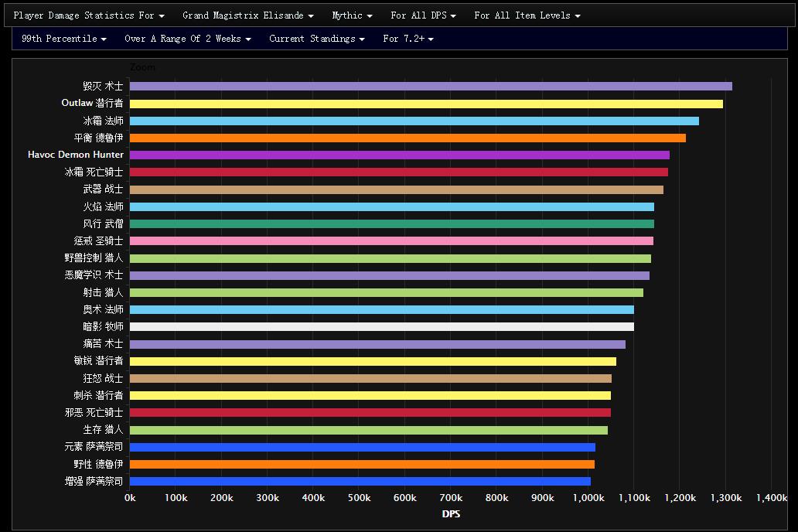The image size is (798, 532).
Task: Click the '痛苦 术士' label
Action: click(x=104, y=343)
